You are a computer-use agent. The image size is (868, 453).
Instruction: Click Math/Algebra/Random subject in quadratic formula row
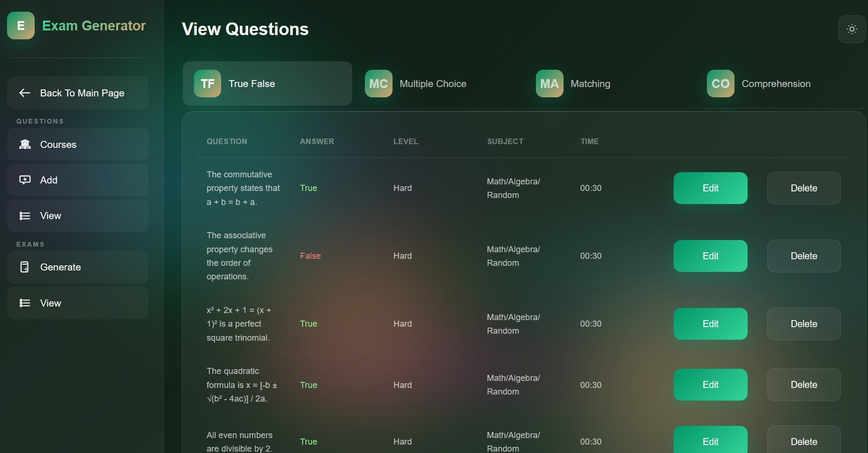point(513,385)
